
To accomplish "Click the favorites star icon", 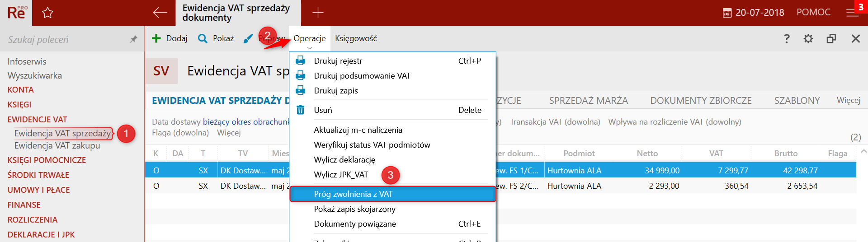I will pyautogui.click(x=47, y=13).
